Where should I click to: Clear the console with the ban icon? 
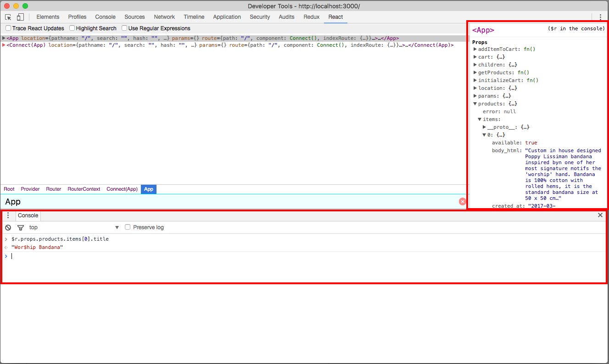tap(8, 227)
